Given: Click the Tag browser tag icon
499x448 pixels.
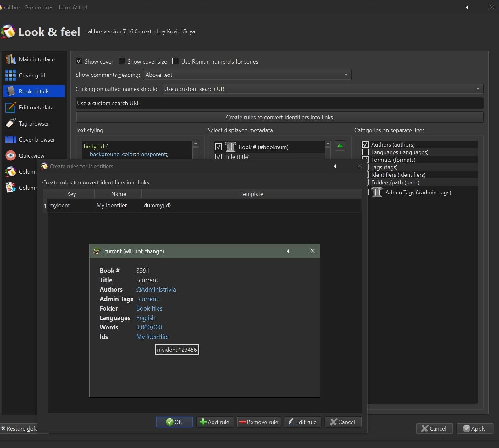Looking at the screenshot, I should coord(11,123).
